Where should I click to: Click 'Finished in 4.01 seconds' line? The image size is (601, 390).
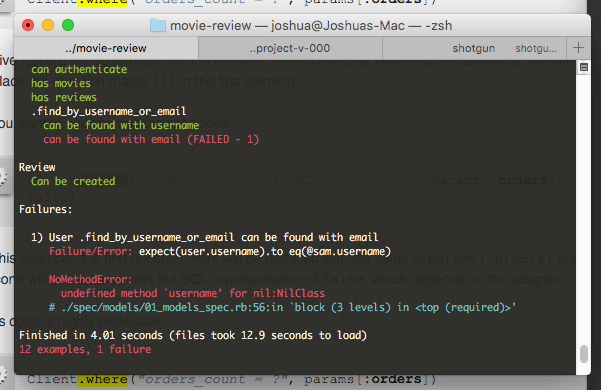193,336
